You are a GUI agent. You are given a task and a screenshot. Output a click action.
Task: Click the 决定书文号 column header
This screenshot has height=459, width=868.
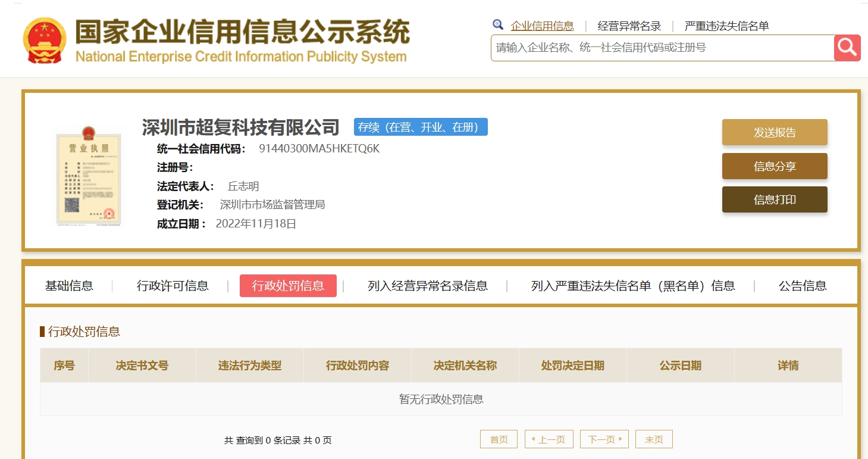point(142,366)
